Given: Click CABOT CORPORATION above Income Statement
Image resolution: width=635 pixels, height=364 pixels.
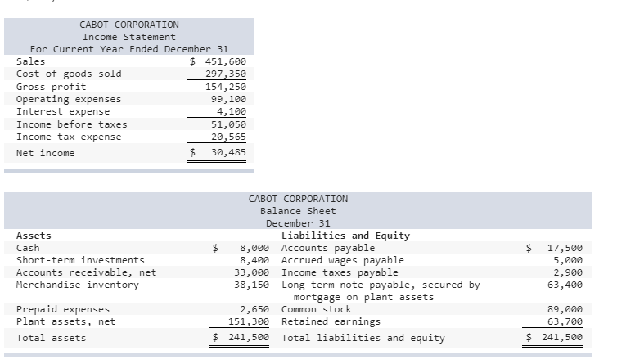Looking at the screenshot, I should point(129,25).
